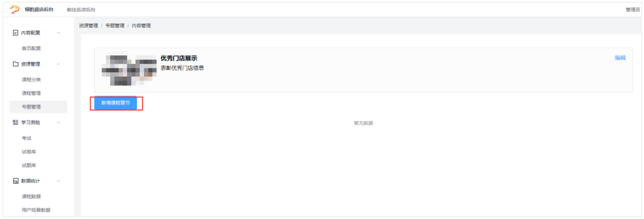This screenshot has height=219, width=644.
Task: Collapse the 学习测验 menu chevron
Action: click(58, 123)
